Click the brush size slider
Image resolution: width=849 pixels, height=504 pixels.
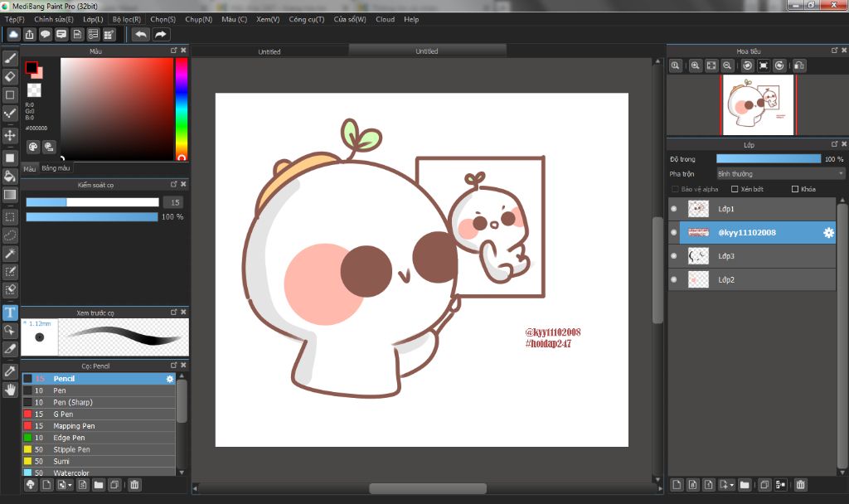(x=93, y=202)
